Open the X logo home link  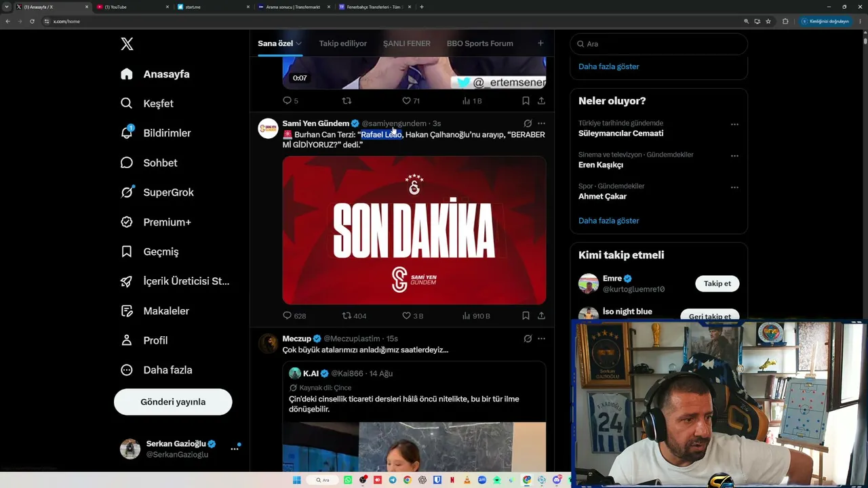pos(127,44)
